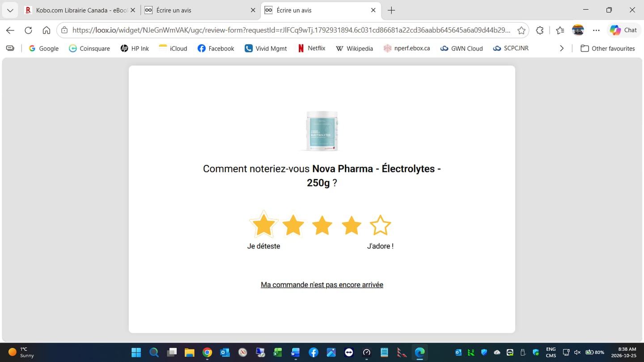Open a new browser tab
The height and width of the screenshot is (362, 644).
391,10
